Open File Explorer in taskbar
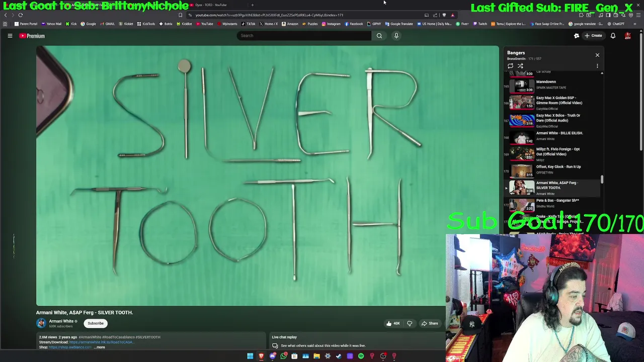The image size is (644, 362). coord(316,356)
